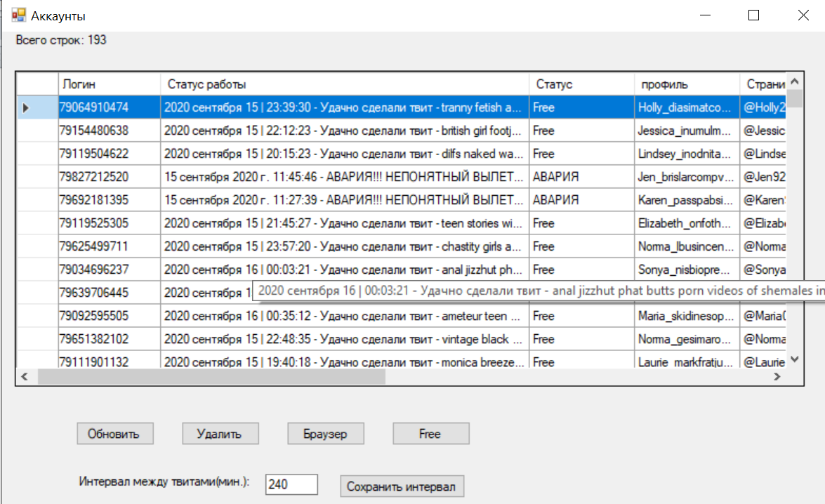The width and height of the screenshot is (825, 504).
Task: Click vertical scrollbar up arrow
Action: coord(795,81)
